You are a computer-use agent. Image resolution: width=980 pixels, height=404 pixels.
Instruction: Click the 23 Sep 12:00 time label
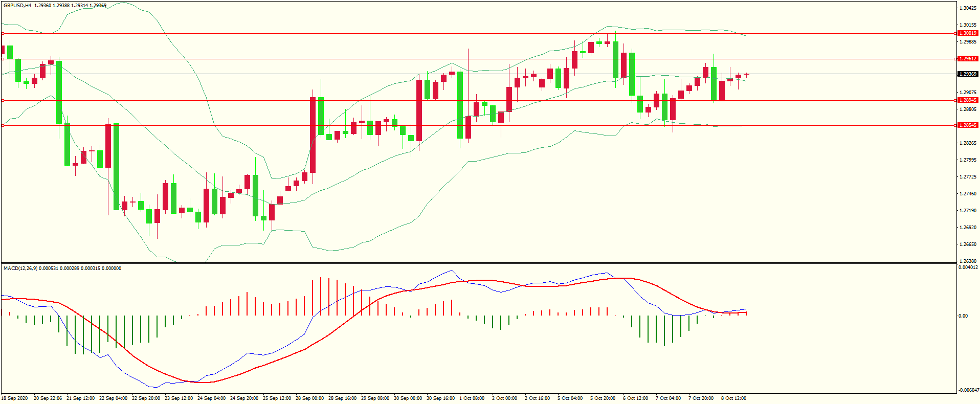(179, 398)
